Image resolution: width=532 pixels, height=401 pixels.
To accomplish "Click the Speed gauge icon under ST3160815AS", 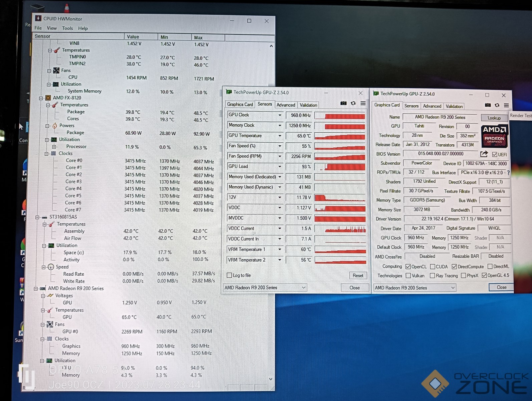I will click(51, 267).
